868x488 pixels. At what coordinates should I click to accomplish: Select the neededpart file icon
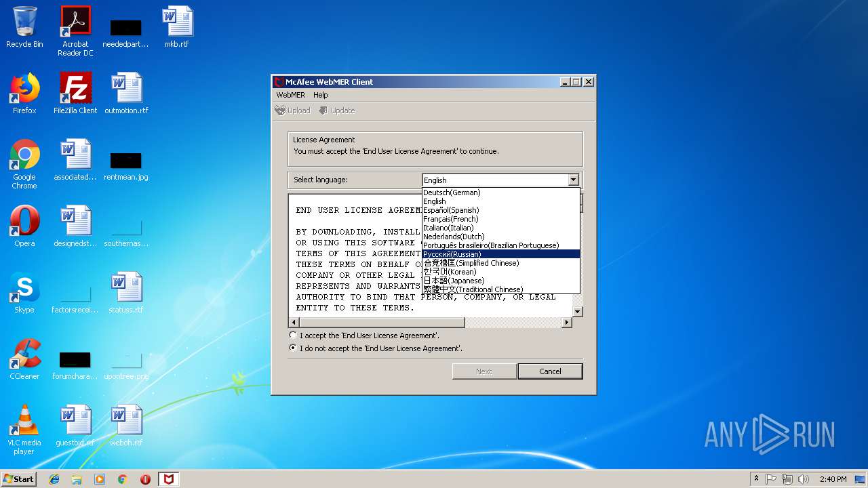point(125,32)
